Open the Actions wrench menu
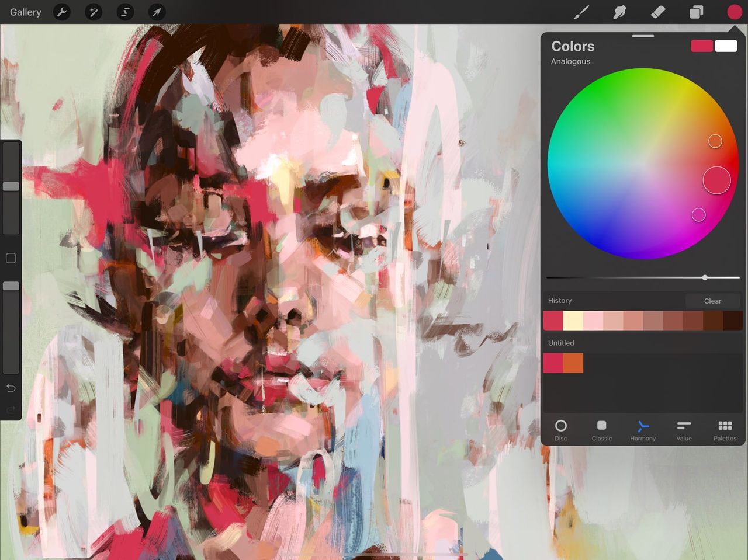Viewport: 748px width, 560px height. [x=62, y=12]
